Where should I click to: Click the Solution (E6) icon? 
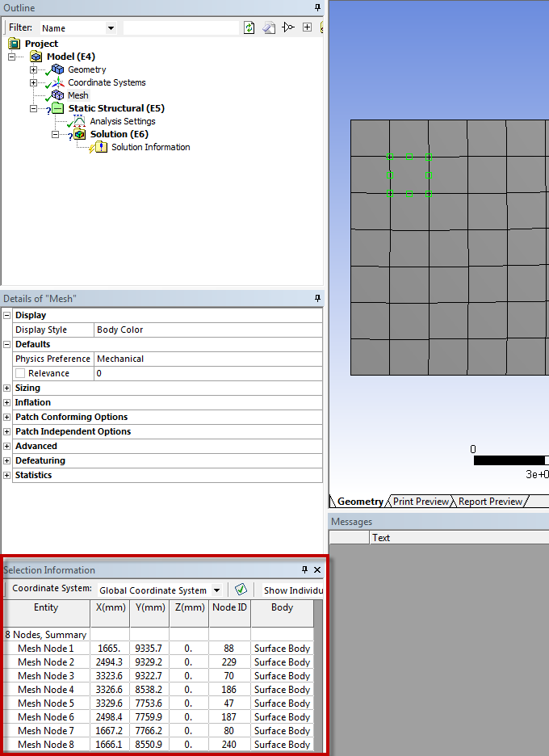[x=80, y=134]
